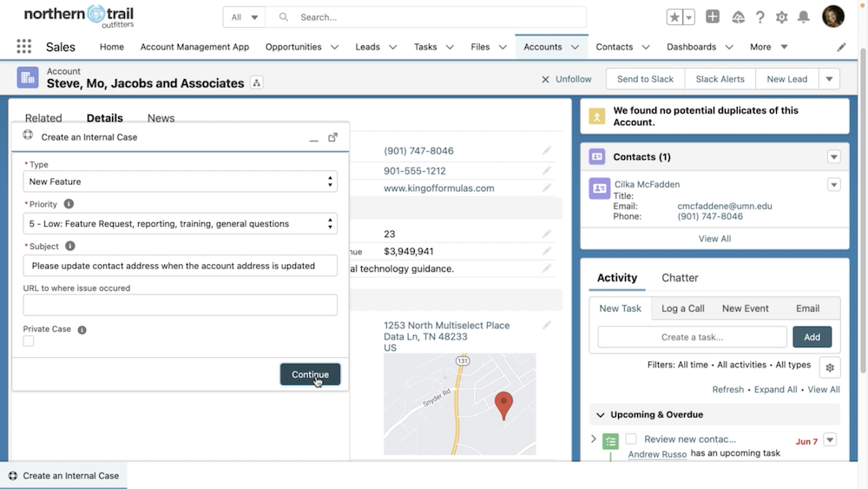Collapse the Upcoming & Overdue section
This screenshot has height=489, width=868.
[x=600, y=415]
